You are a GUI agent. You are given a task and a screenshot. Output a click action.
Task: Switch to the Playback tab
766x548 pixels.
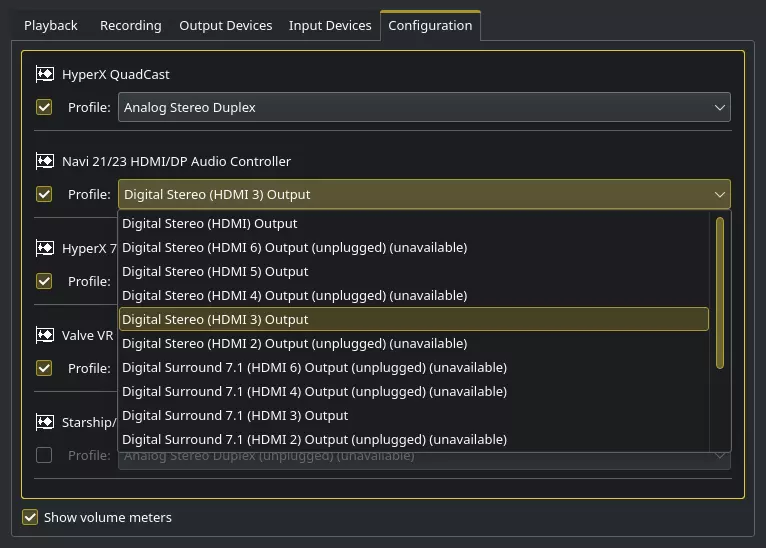[x=50, y=25]
